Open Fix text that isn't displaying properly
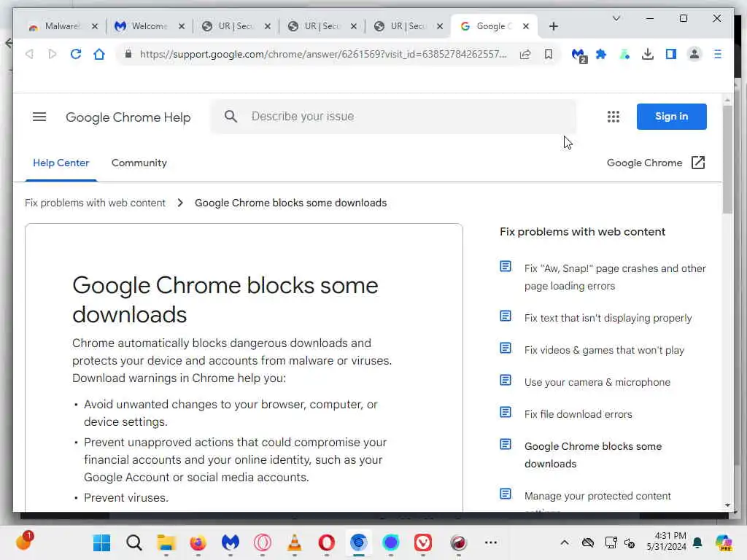 [608, 318]
